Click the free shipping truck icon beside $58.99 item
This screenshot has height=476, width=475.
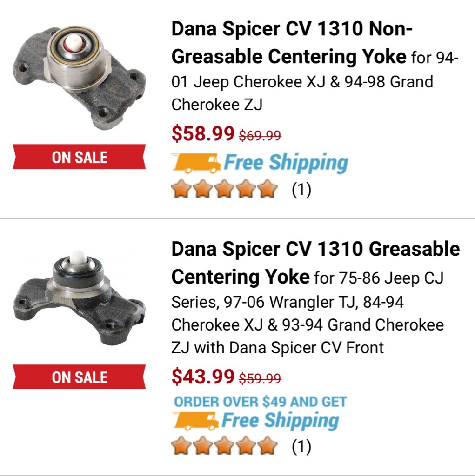[195, 164]
